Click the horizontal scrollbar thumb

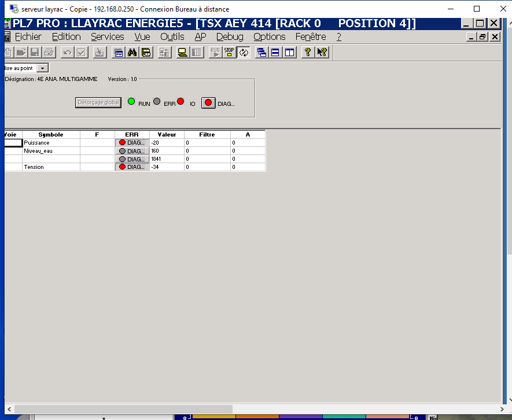pos(123,409)
